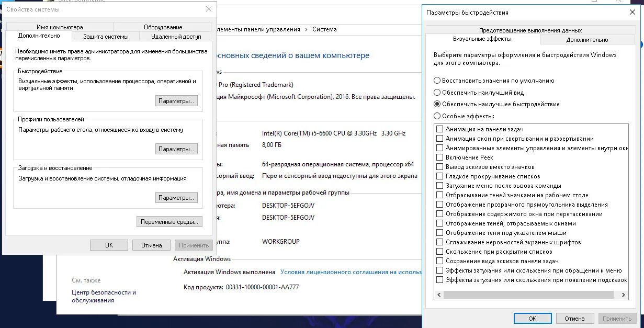644x328 pixels.
Task: Open Условия лицензионного соглашения link
Action: [351, 272]
